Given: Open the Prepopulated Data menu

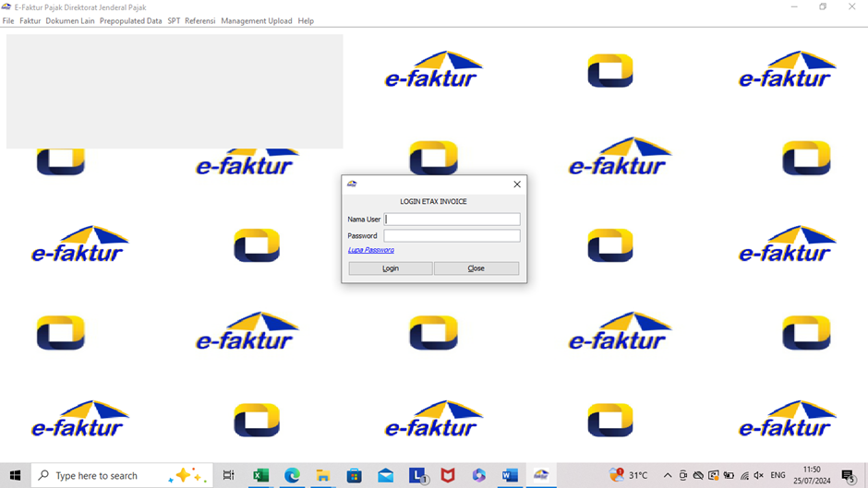Looking at the screenshot, I should click(130, 21).
